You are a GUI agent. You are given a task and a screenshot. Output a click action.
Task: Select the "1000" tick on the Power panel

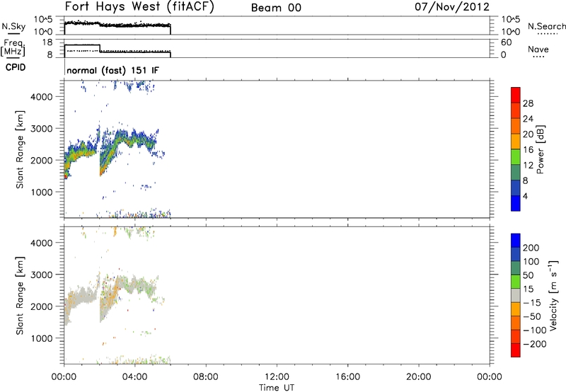point(41,192)
